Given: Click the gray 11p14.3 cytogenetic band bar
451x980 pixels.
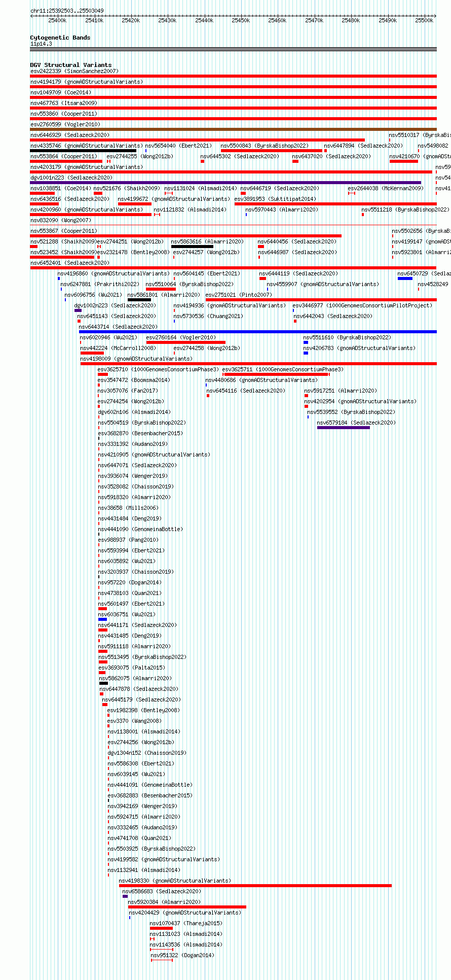Looking at the screenshot, I should (x=234, y=49).
